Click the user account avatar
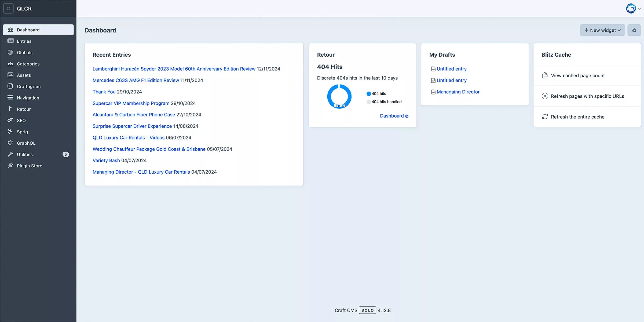644x322 pixels. coord(631,9)
